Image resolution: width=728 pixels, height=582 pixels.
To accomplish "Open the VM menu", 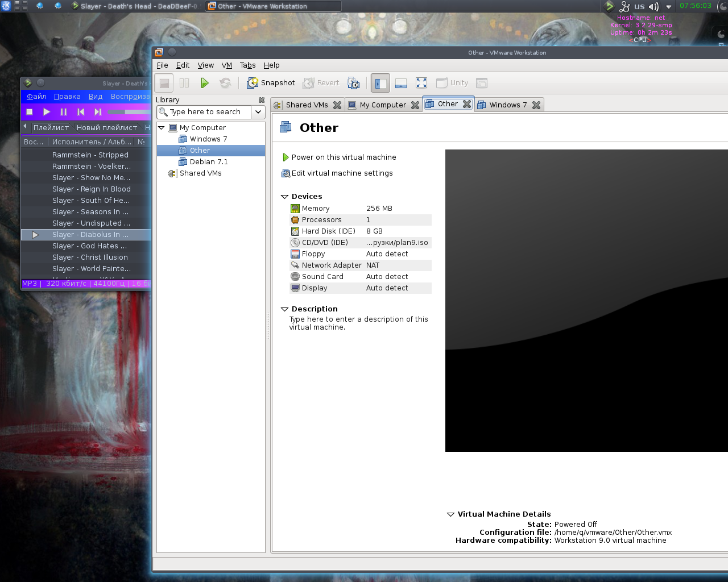I will pyautogui.click(x=226, y=65).
